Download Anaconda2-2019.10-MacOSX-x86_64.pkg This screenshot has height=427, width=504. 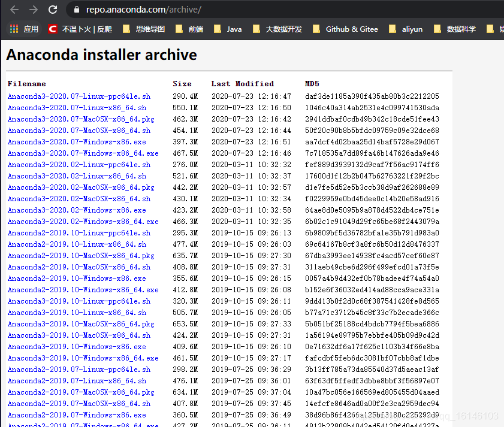tap(81, 256)
